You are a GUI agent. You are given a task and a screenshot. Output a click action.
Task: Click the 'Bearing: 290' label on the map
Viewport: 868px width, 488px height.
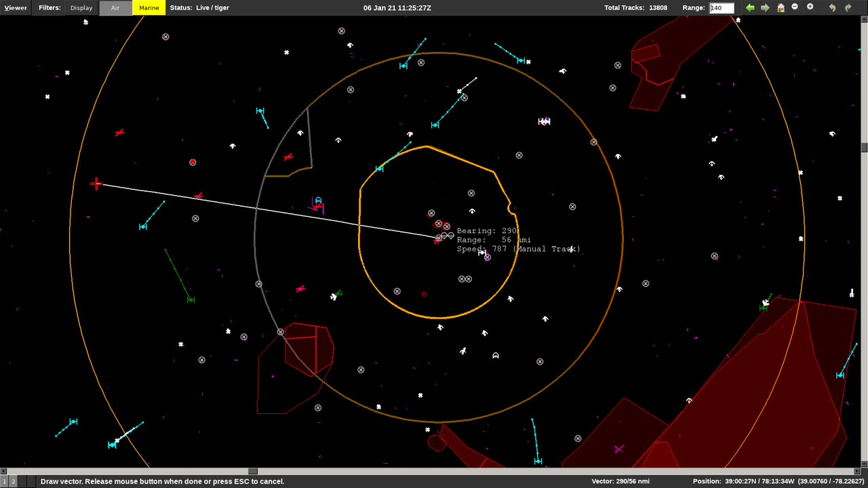[x=487, y=231]
